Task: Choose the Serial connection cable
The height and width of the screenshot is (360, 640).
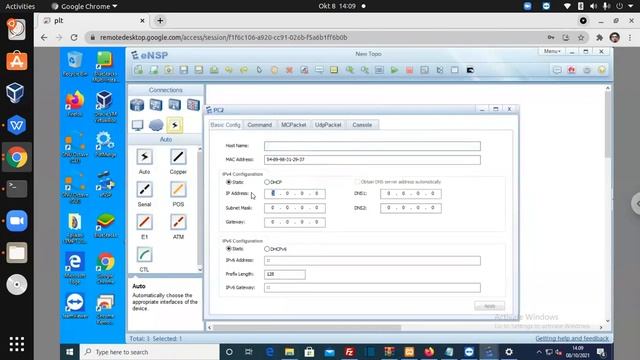Action: tap(144, 190)
